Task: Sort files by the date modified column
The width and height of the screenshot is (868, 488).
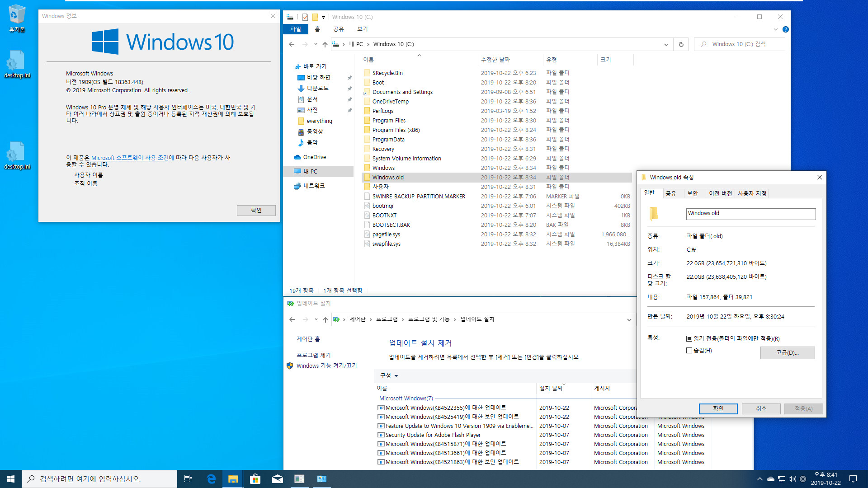Action: coord(509,60)
